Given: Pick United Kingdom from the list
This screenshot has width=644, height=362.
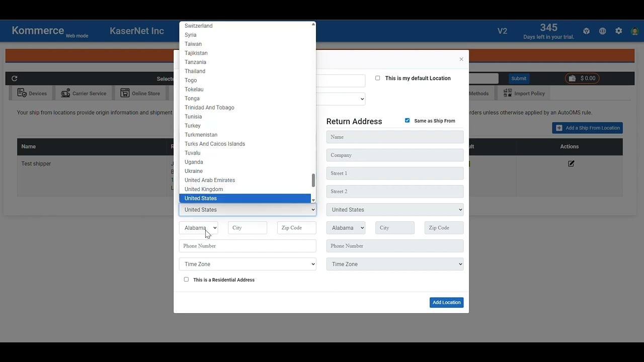Looking at the screenshot, I should click(245, 189).
